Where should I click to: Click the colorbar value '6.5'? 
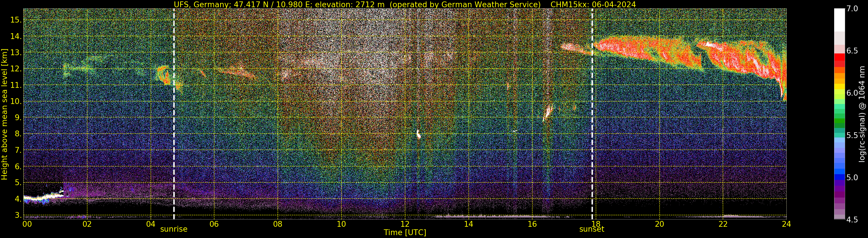coord(852,51)
